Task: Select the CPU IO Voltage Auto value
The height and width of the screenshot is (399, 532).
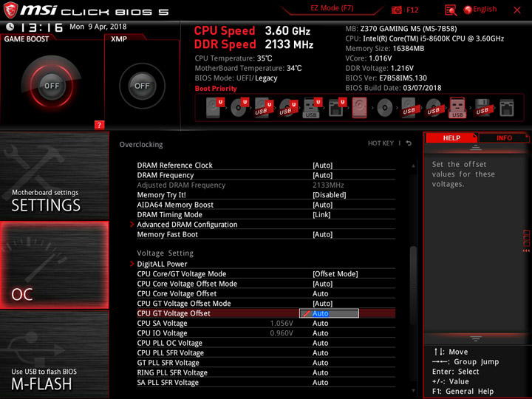Action: [320, 332]
